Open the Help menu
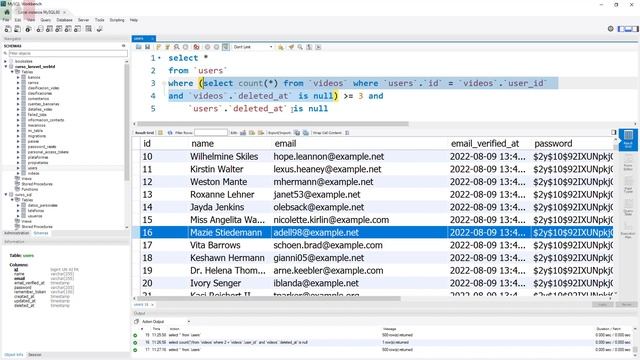This screenshot has height=360, width=640. pos(133,20)
